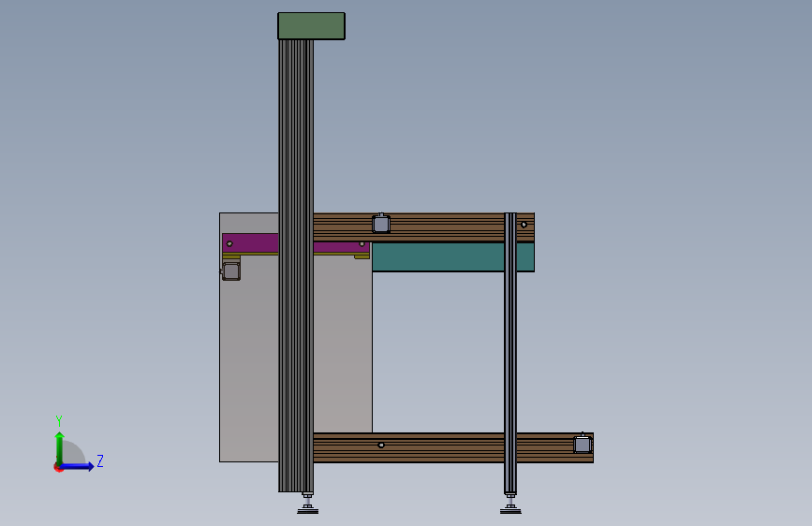812x526 pixels.
Task: Select the hole in the lower brown rail
Action: 381,446
